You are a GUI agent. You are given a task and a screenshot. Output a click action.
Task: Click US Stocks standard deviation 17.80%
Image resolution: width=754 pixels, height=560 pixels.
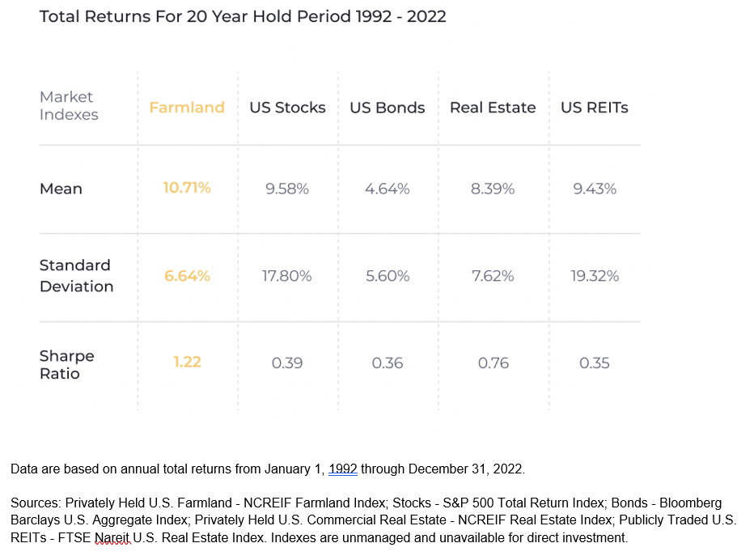(x=287, y=276)
